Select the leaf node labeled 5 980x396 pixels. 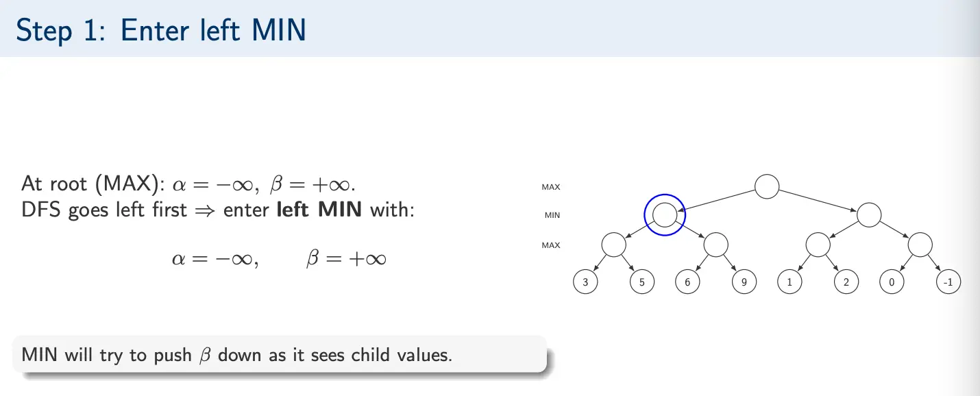[642, 283]
